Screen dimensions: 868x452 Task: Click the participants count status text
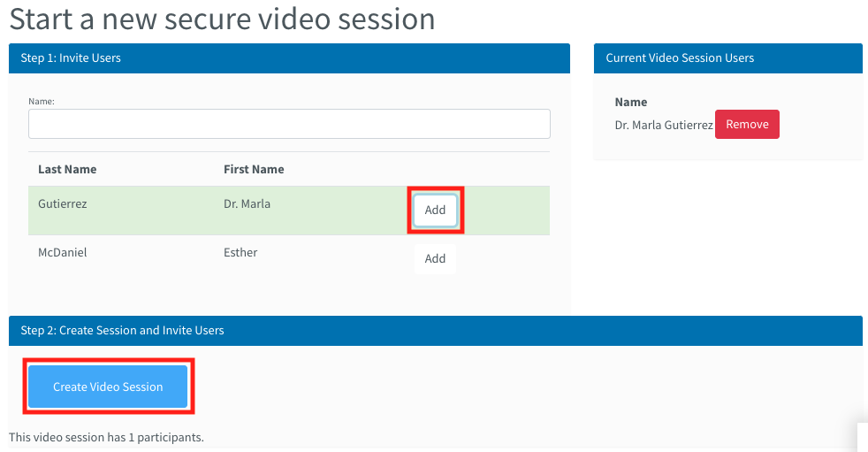coord(106,437)
